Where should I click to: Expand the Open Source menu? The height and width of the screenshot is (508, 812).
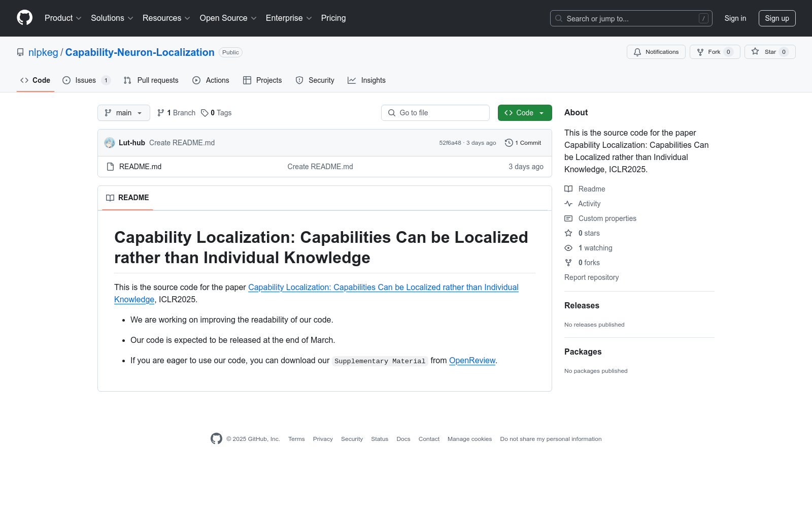click(228, 18)
